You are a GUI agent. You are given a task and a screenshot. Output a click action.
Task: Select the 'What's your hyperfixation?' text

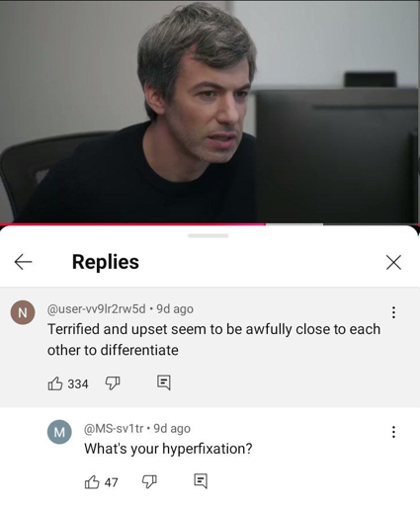point(168,449)
